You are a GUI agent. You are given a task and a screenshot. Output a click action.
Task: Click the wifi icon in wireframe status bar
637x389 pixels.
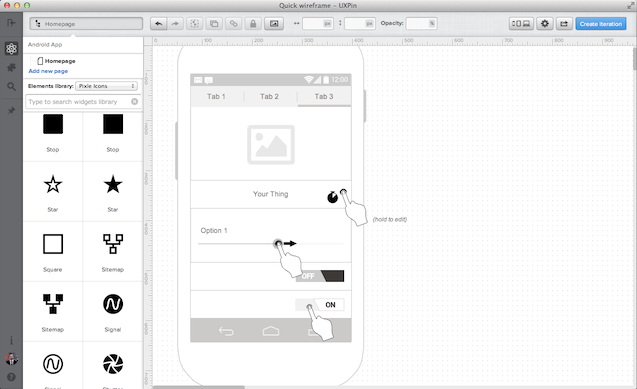[x=309, y=80]
